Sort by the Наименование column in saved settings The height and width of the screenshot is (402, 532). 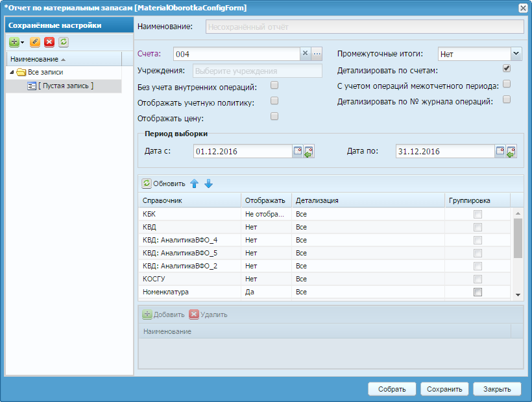point(64,59)
